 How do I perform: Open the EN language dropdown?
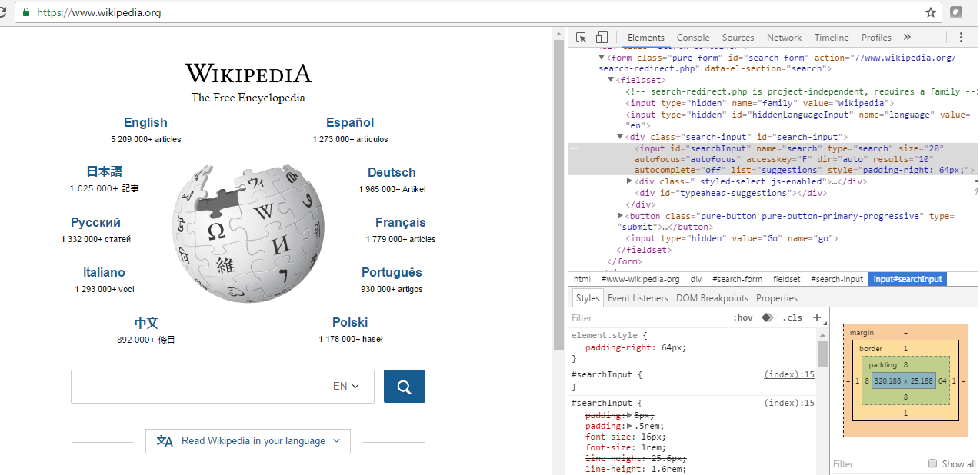[345, 386]
